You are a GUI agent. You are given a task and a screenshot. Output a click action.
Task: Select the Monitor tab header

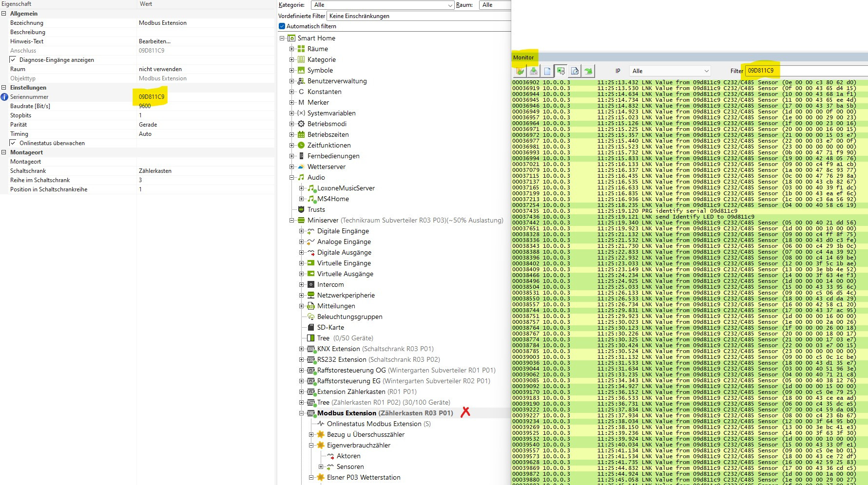pos(523,57)
